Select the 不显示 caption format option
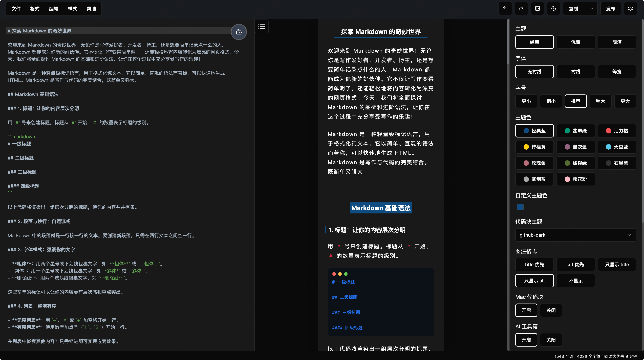644x360 pixels. coord(575,281)
